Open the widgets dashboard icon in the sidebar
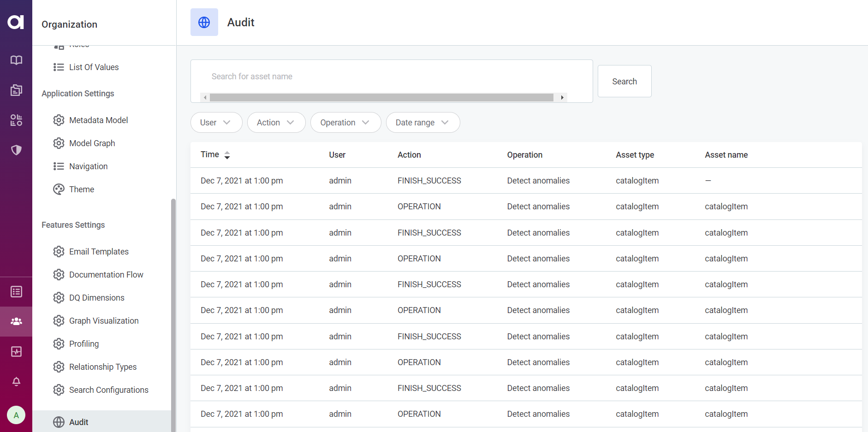The image size is (868, 432). [16, 120]
